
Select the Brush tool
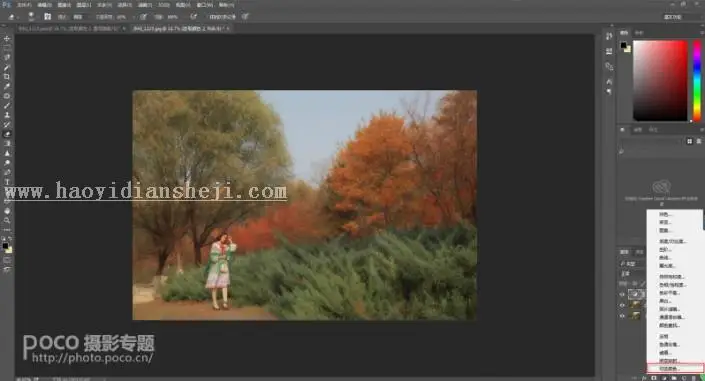[x=7, y=106]
